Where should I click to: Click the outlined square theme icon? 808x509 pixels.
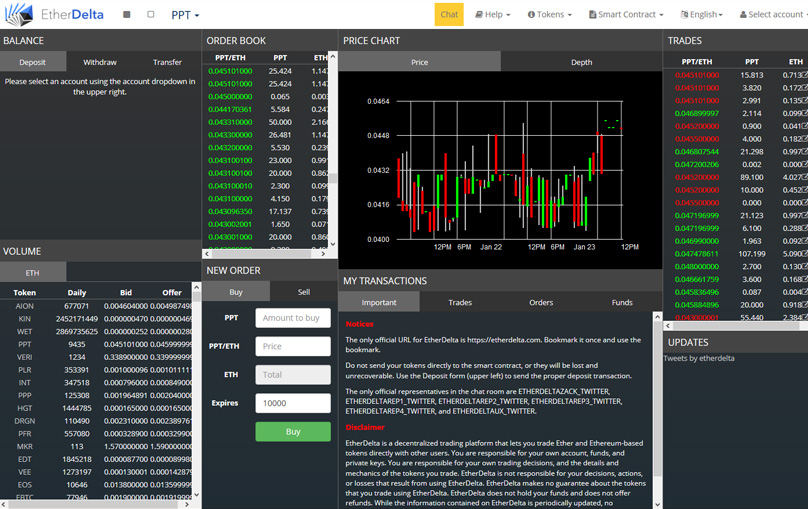150,14
